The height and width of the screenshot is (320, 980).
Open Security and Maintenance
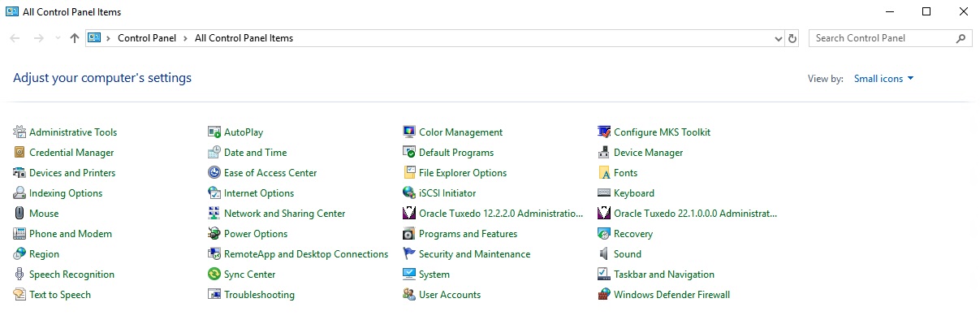click(474, 254)
